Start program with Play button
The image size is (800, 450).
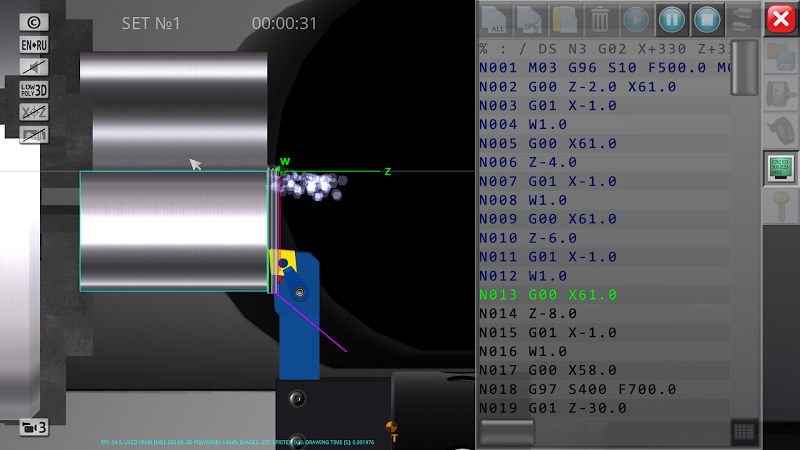pos(636,20)
